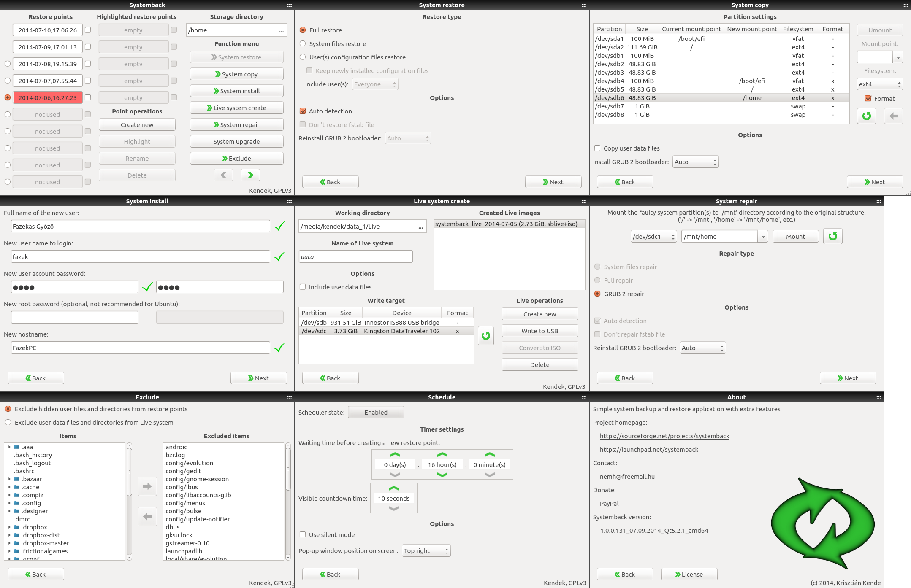This screenshot has height=588, width=911.
Task: Click the left arrow to remove an excluded item
Action: point(147,516)
